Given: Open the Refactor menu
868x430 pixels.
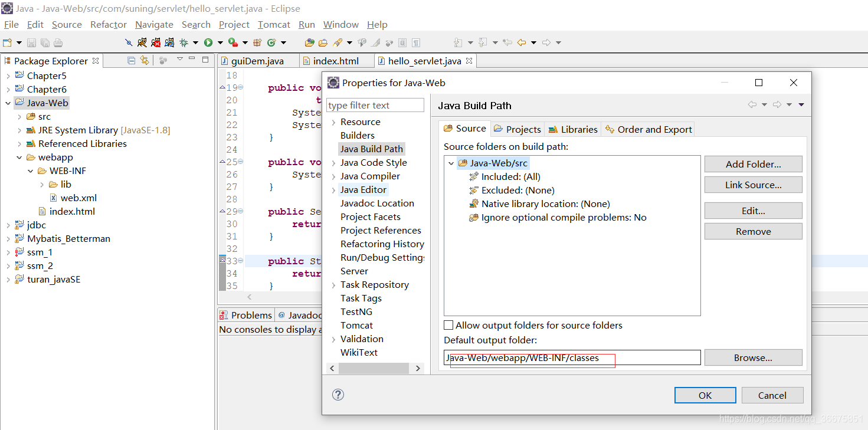Looking at the screenshot, I should pos(109,24).
